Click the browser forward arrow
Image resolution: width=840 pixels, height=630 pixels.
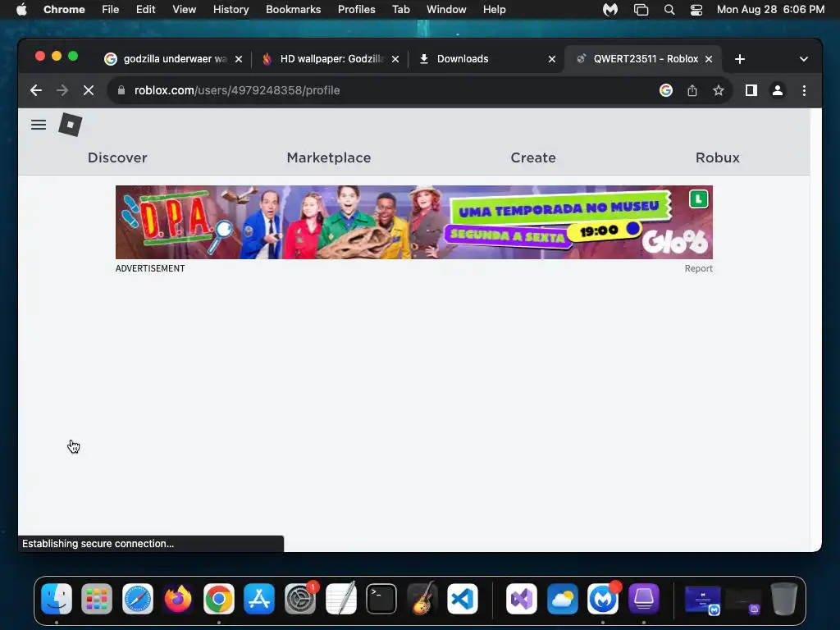tap(62, 90)
